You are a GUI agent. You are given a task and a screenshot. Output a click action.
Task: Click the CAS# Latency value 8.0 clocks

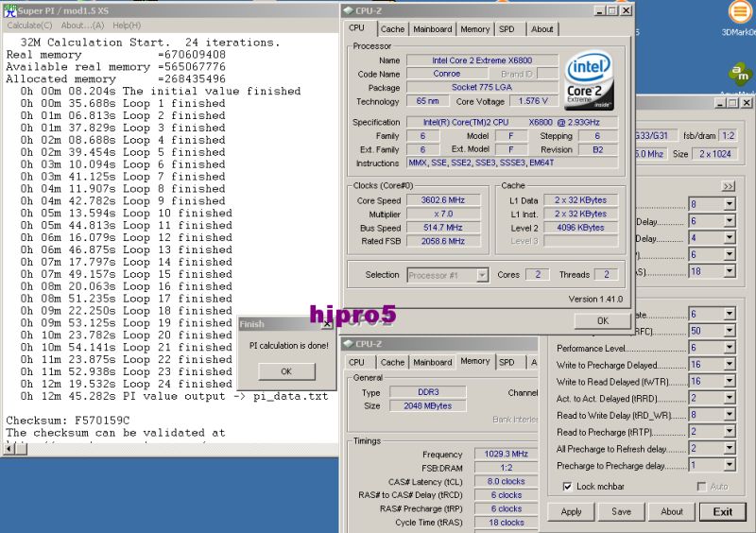click(507, 481)
